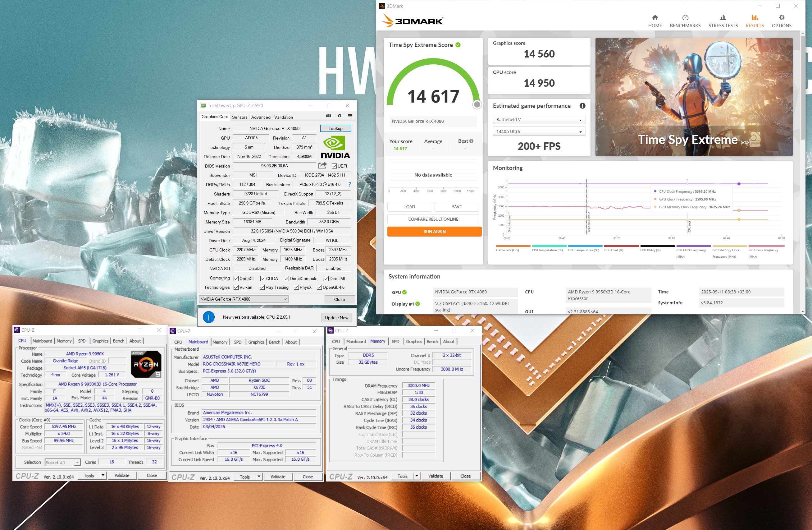Screen dimensions: 812x530
Task: Click the info icon beside Estimated game performance
Action: (x=582, y=106)
